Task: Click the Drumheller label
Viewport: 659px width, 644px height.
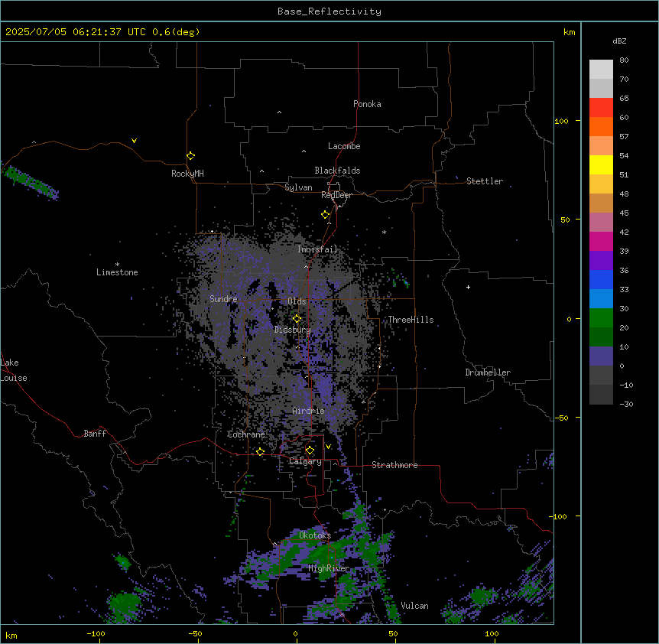Action: point(488,372)
